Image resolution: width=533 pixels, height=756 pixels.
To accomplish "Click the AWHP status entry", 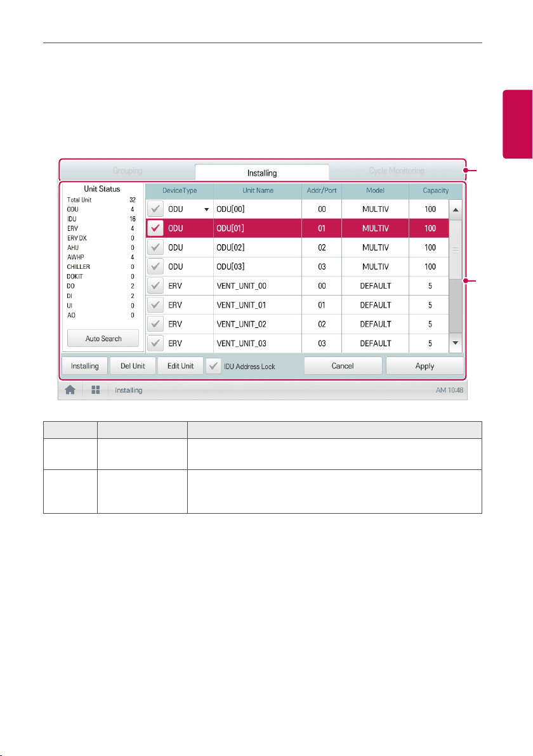I will [x=102, y=257].
